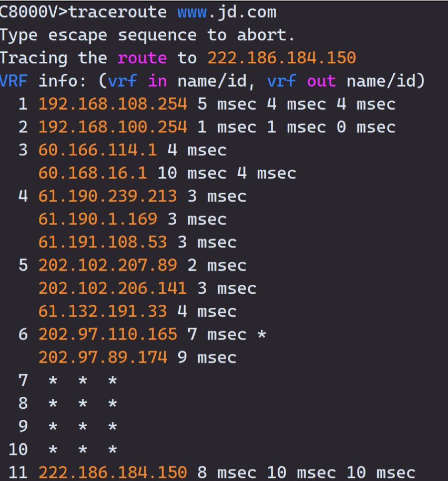Click the IP address 60.168.16.1

click(93, 173)
